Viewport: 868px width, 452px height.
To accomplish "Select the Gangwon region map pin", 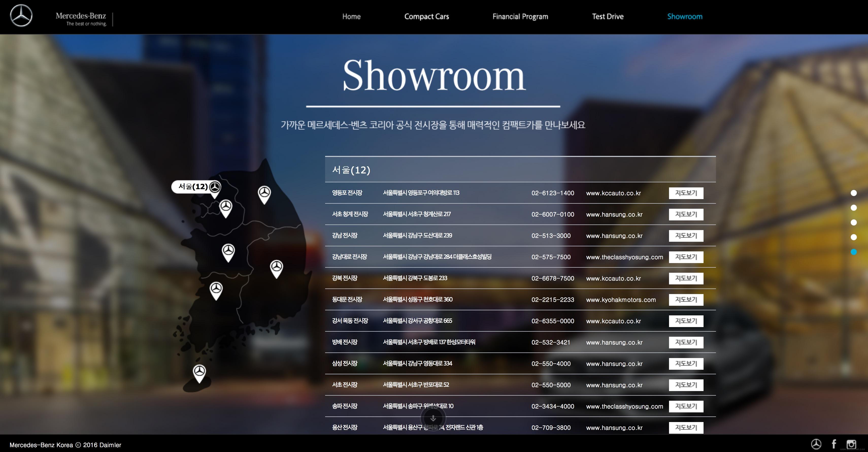I will 264,195.
